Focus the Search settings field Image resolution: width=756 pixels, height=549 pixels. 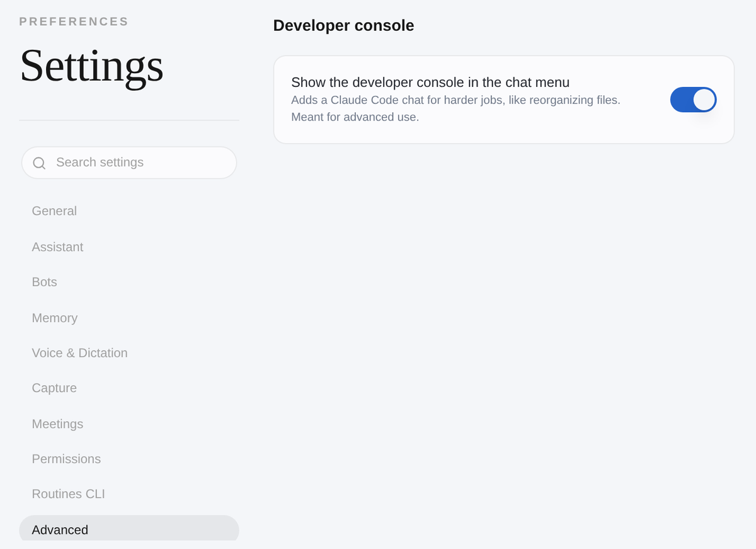[x=129, y=163]
